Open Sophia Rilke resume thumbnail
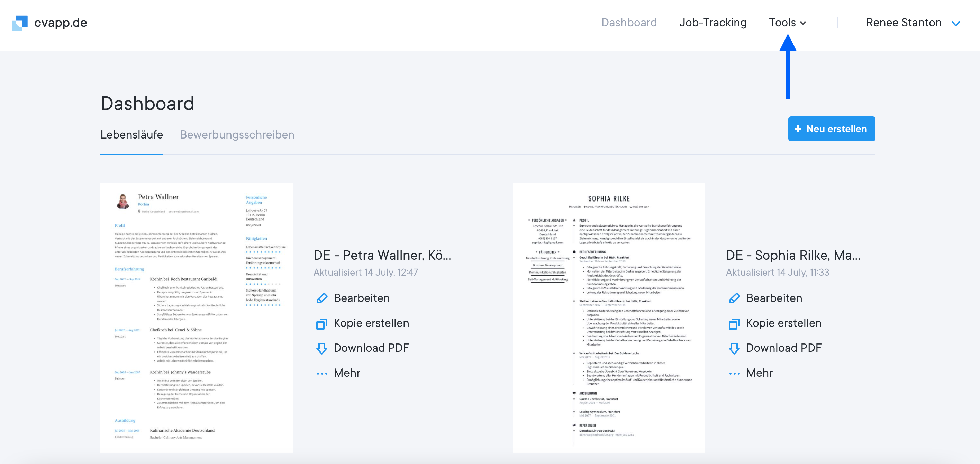 (x=608, y=318)
